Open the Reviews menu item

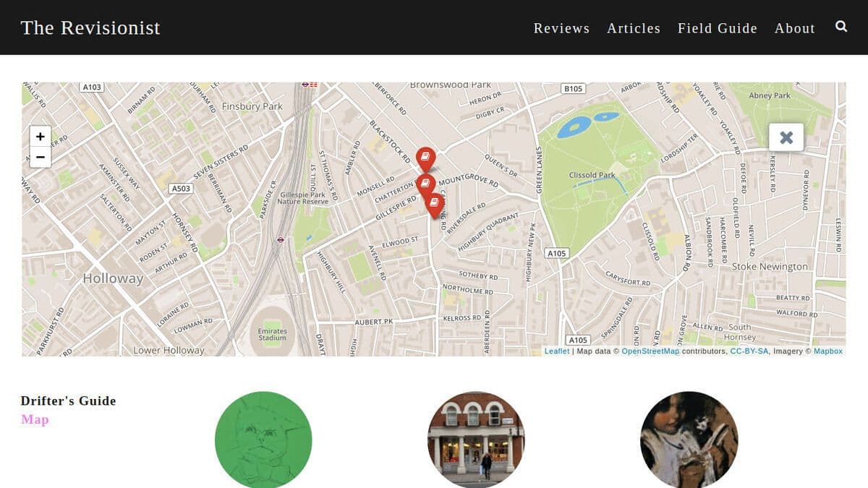[561, 28]
